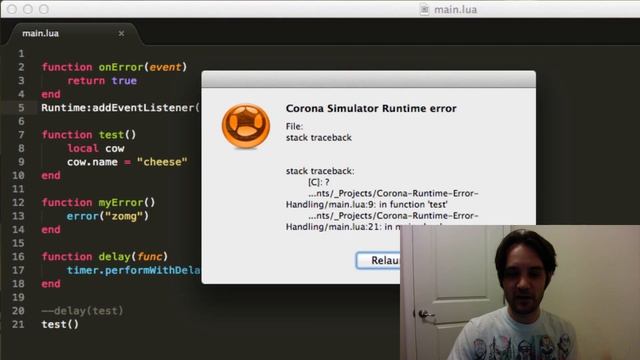Click the commented '--delay(test)' line

(82, 311)
